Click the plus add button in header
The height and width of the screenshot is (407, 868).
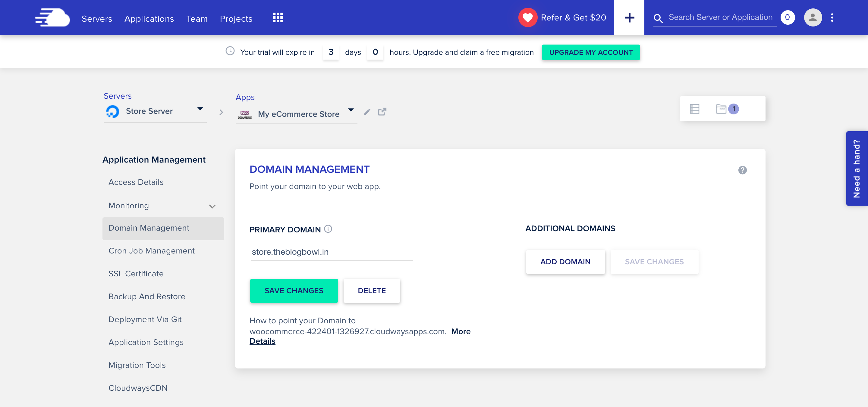click(x=629, y=17)
